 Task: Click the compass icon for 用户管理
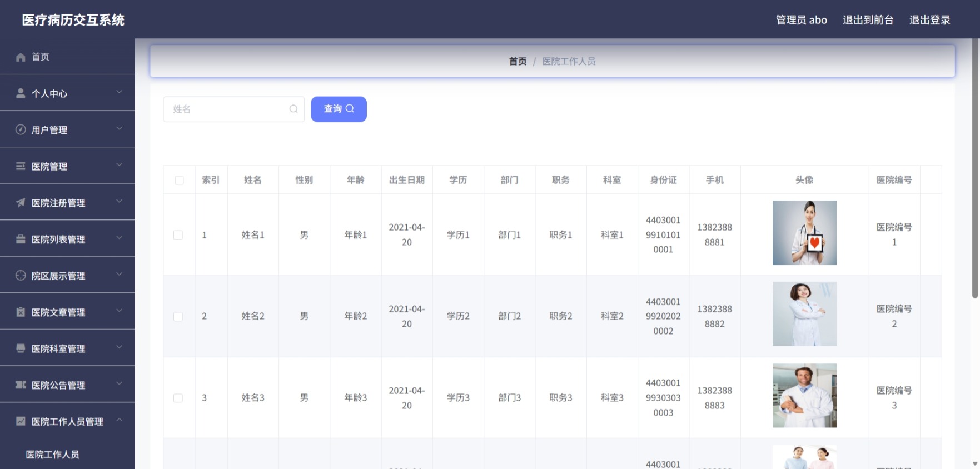coord(21,129)
